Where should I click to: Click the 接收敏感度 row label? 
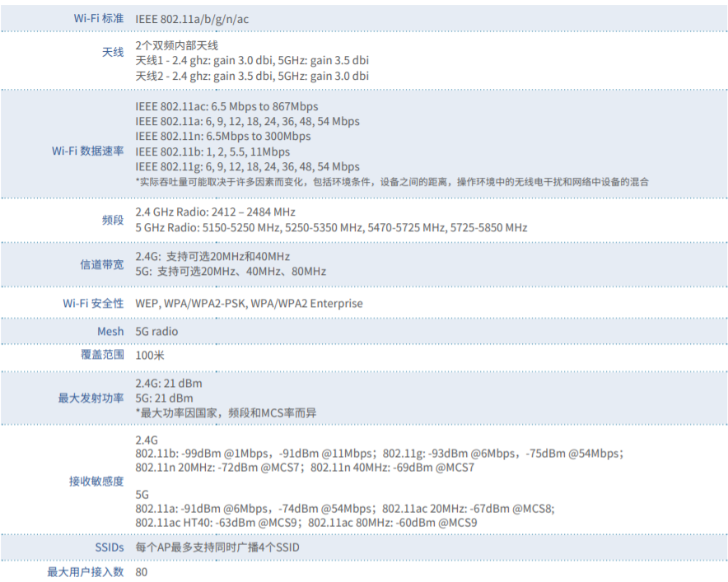click(x=96, y=481)
